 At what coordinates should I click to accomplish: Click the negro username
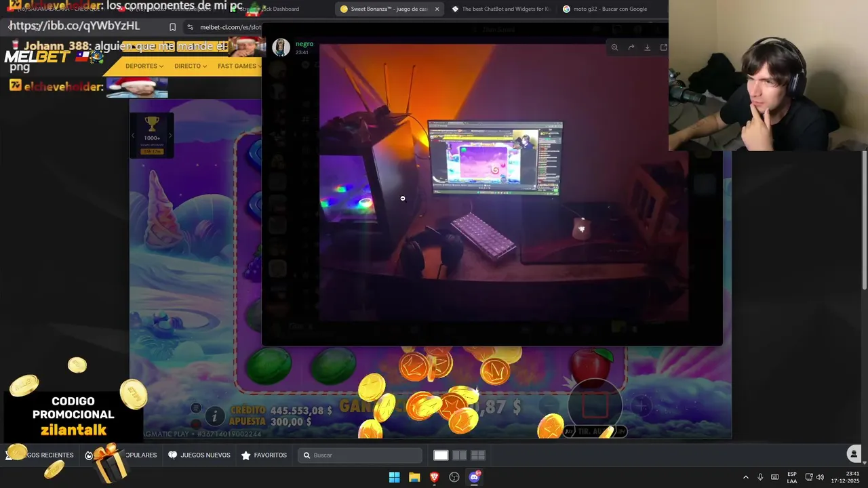(x=304, y=44)
